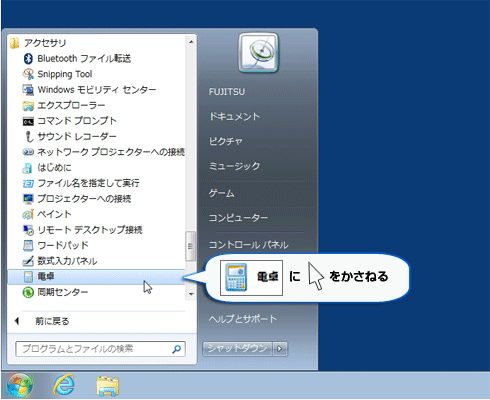Viewport: 490px width, 400px height.
Task: Select はじめに text entry
Action: tap(54, 168)
